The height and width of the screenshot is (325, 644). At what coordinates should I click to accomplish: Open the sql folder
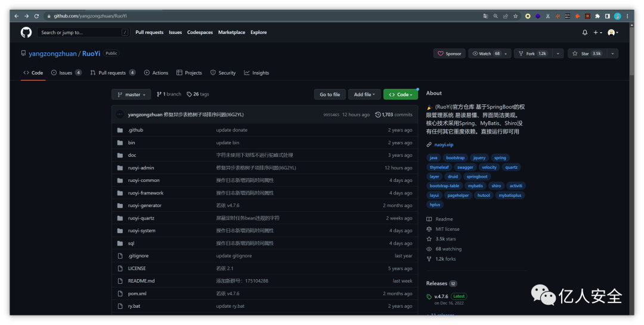[x=131, y=243]
